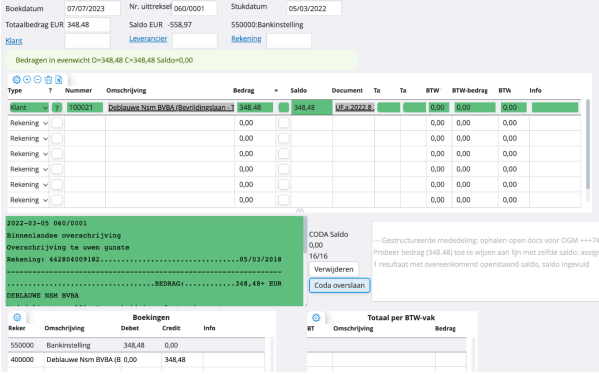The height and width of the screenshot is (374, 599).
Task: Select the Deblauwe Nsm BVBA description cell
Action: [170, 107]
